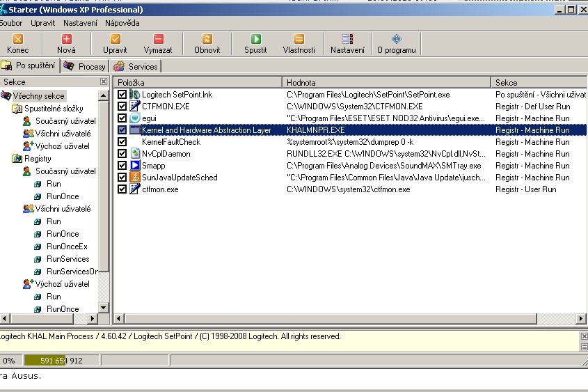Click the Spustit run icon

click(255, 40)
